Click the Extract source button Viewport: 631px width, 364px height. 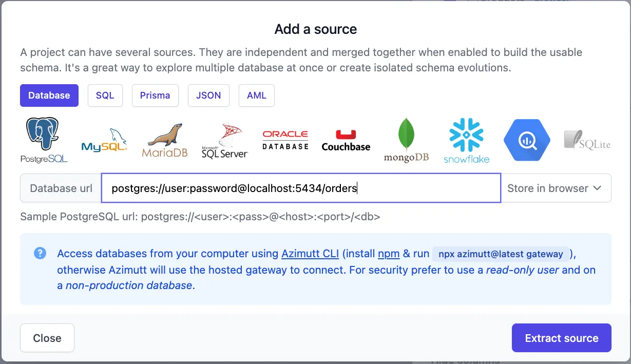[x=561, y=338]
